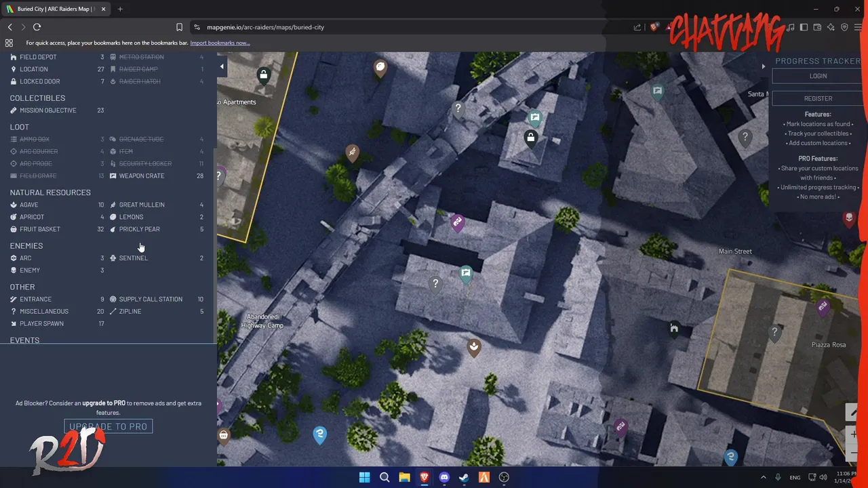Click the ENG language indicator
The width and height of the screenshot is (868, 488).
click(795, 478)
